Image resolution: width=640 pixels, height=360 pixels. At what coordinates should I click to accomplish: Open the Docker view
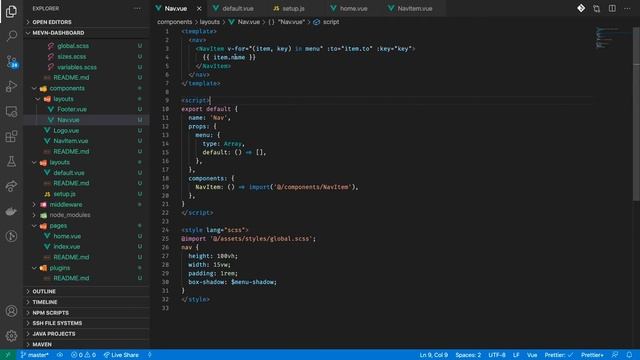click(x=11, y=211)
